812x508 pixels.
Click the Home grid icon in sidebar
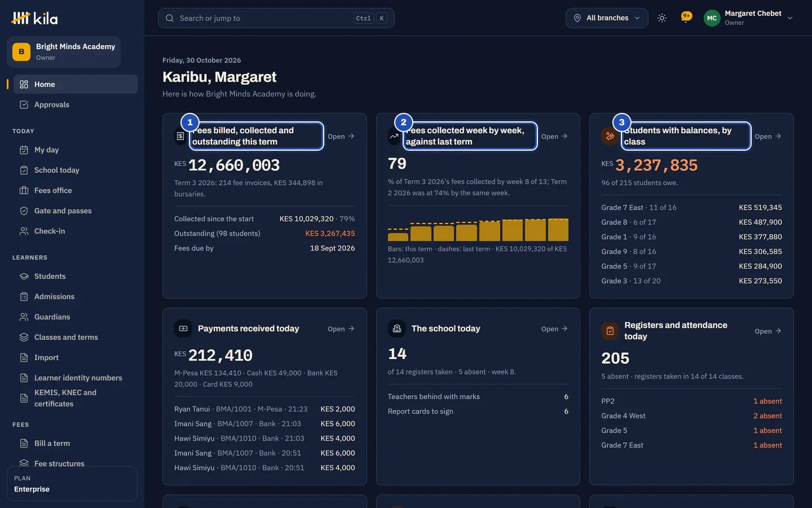(24, 84)
